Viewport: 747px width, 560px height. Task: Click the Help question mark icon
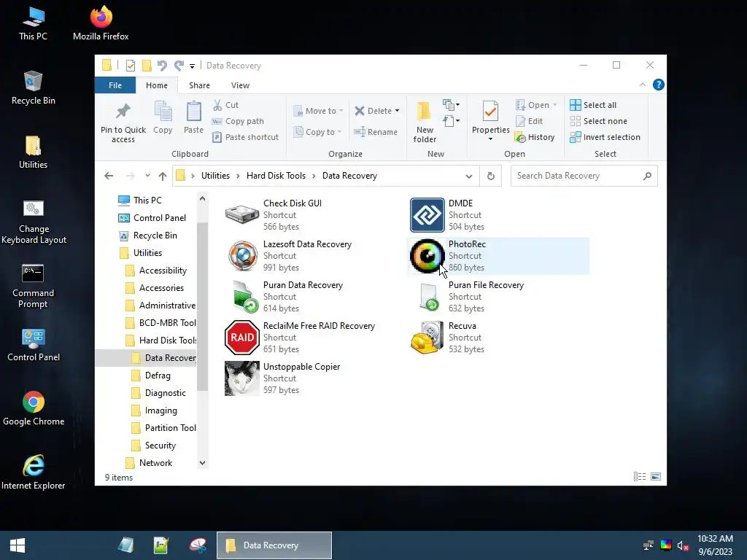tap(659, 85)
